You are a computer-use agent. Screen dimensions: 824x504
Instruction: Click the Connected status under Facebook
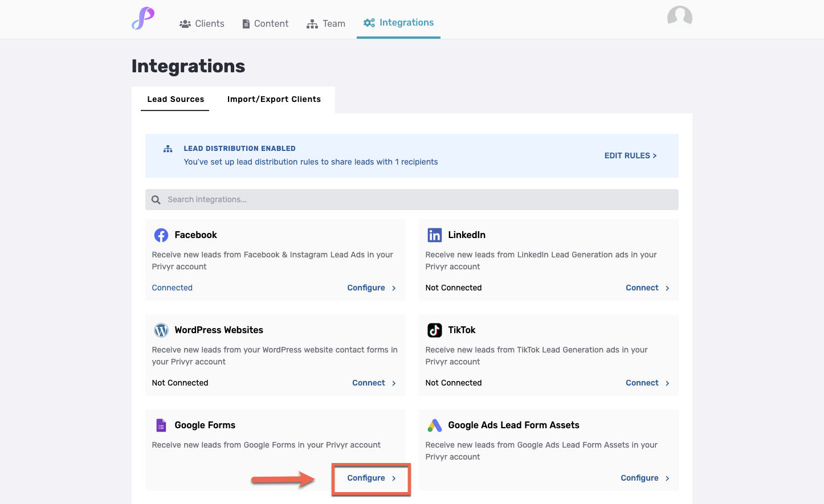172,288
